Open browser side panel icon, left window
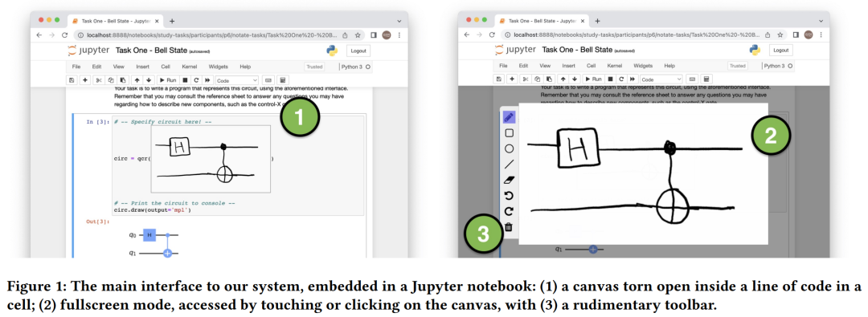868x317 pixels. (x=374, y=35)
